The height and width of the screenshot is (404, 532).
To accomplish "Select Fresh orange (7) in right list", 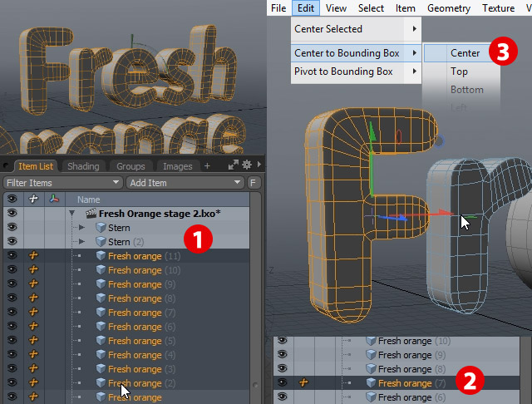I will tap(412, 383).
